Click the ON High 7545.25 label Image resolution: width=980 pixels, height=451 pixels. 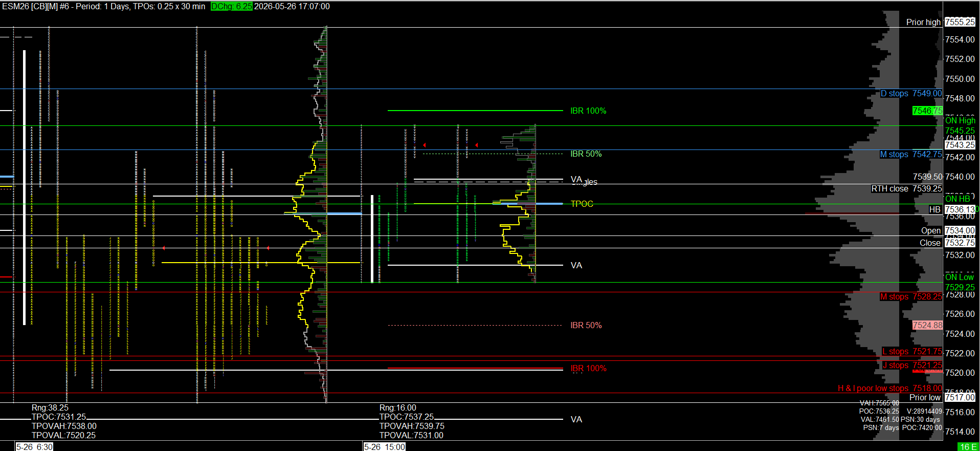(x=960, y=125)
